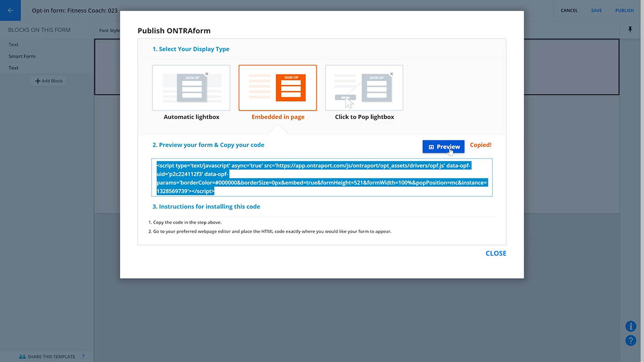
Task: Click the Font Style toolbar label
Action: [109, 31]
